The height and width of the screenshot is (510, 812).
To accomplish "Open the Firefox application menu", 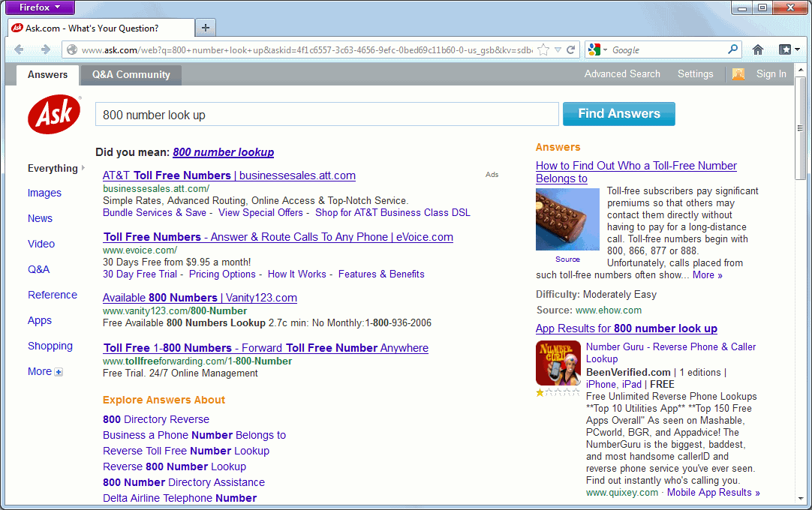I will [40, 7].
